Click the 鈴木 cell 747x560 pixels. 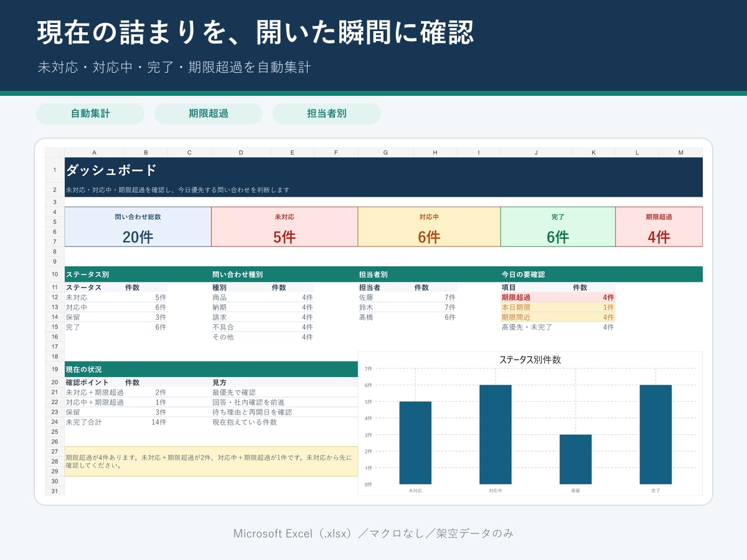(385, 307)
